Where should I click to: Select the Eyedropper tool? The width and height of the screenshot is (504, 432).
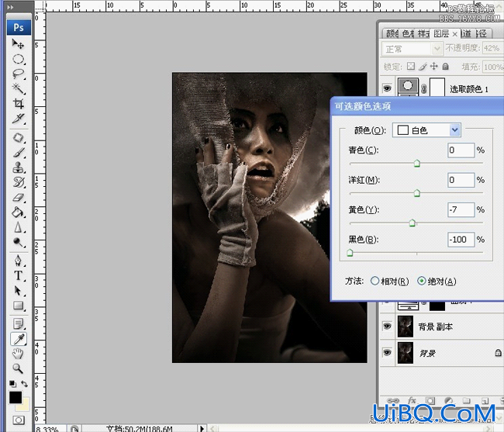pyautogui.click(x=18, y=339)
